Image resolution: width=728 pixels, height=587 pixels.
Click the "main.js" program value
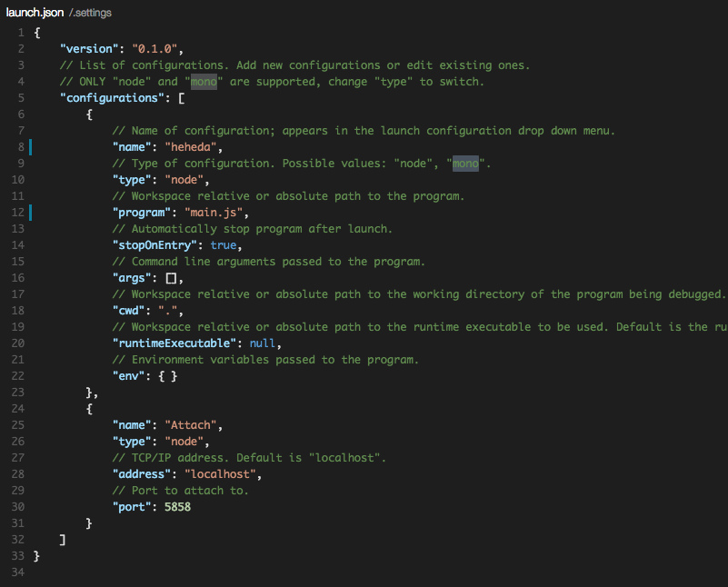[214, 213]
